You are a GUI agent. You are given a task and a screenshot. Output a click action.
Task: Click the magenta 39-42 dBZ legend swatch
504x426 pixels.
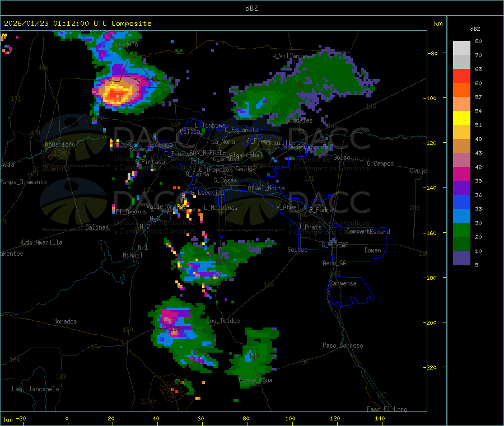pos(461,174)
